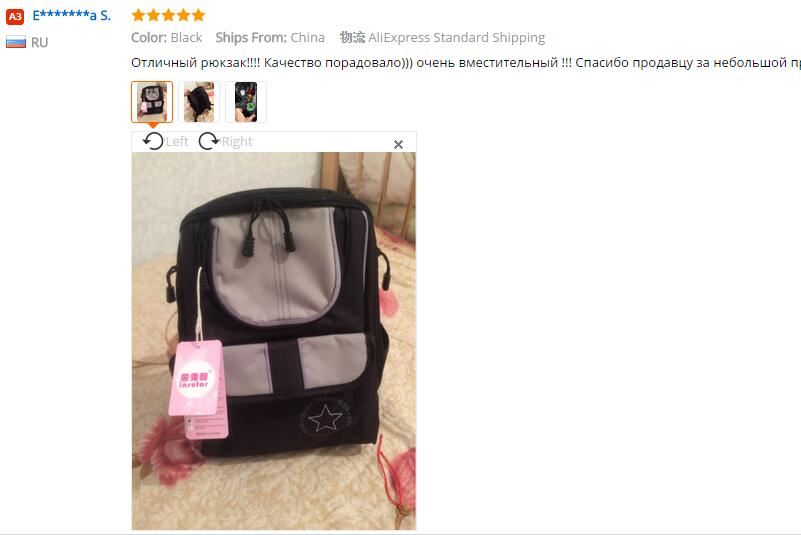Click the orange pointer under the selected thumbnail
This screenshot has width=801, height=535.
click(152, 125)
